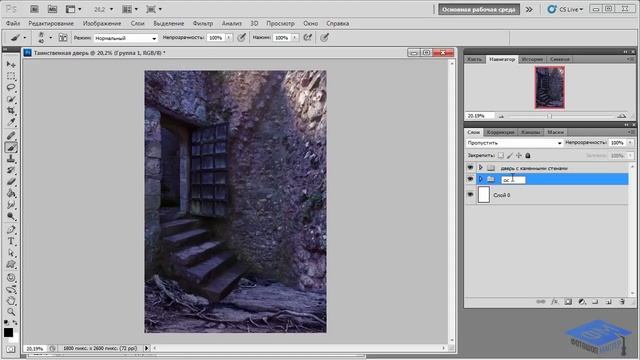
Task: Select the Quick Selection tool
Action: (11, 99)
